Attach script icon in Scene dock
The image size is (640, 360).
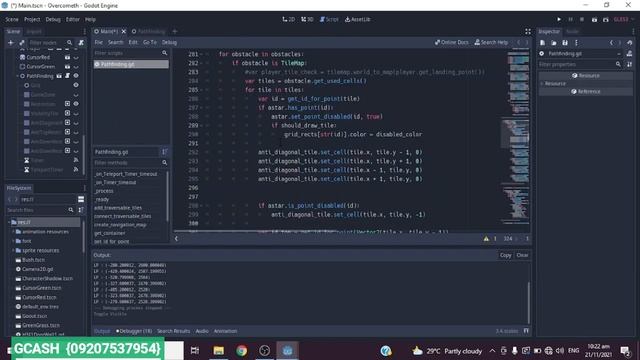(x=81, y=42)
